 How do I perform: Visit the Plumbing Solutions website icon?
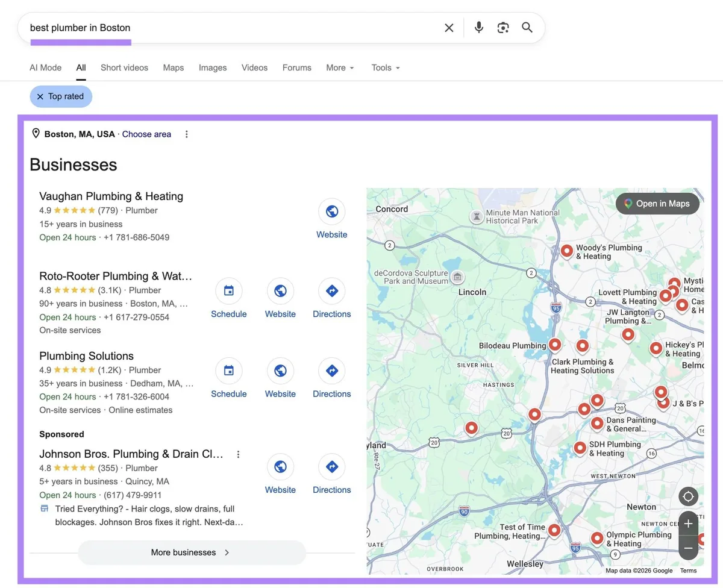click(280, 371)
